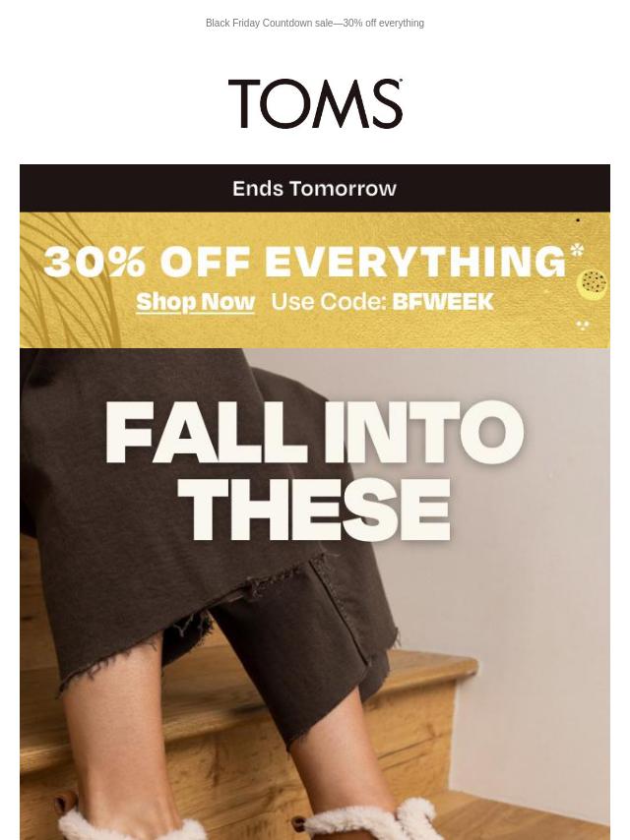Click the three white dots ornament
The height and width of the screenshot is (840, 630).
pyautogui.click(x=583, y=325)
